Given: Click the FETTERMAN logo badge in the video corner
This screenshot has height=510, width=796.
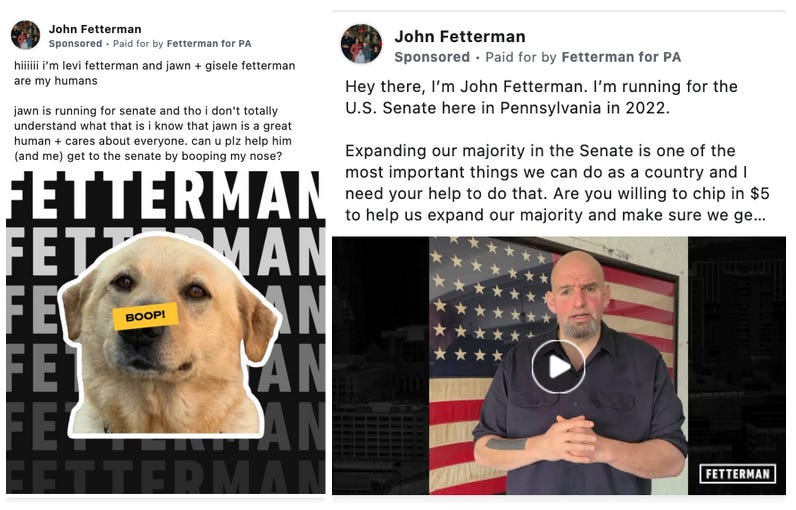Looking at the screenshot, I should pyautogui.click(x=737, y=474).
